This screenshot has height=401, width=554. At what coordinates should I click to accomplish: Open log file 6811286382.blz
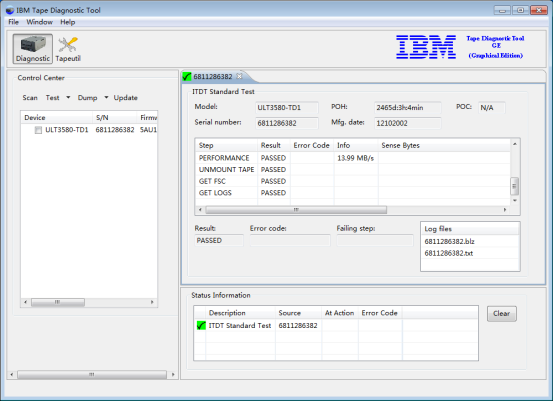449,242
